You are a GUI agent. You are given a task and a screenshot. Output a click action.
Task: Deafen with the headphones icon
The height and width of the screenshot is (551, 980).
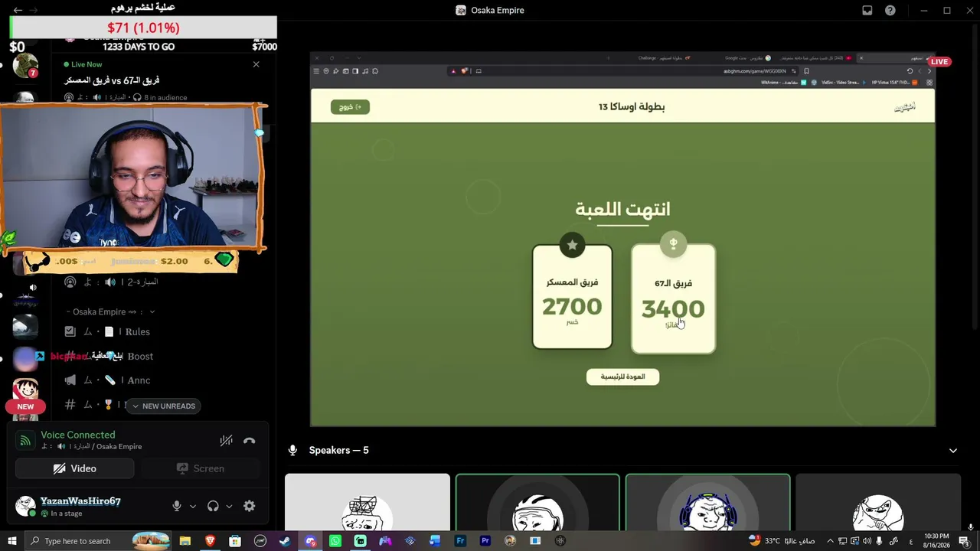pyautogui.click(x=213, y=506)
